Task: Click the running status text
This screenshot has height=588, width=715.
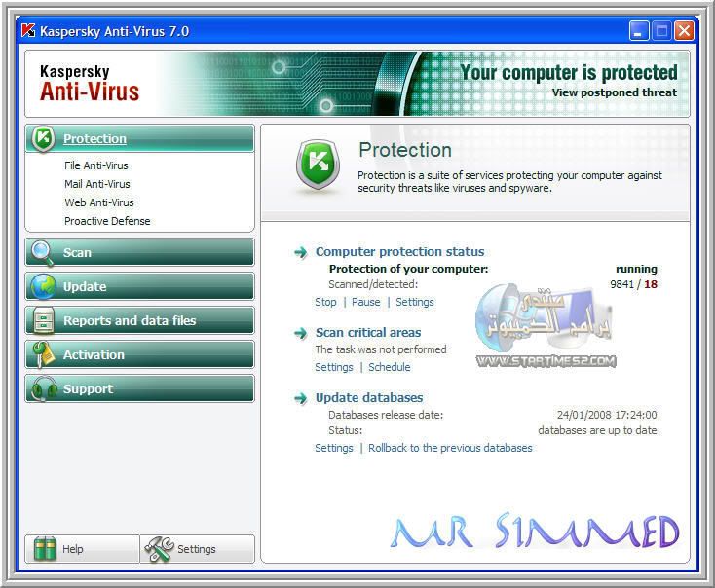Action: coord(636,269)
